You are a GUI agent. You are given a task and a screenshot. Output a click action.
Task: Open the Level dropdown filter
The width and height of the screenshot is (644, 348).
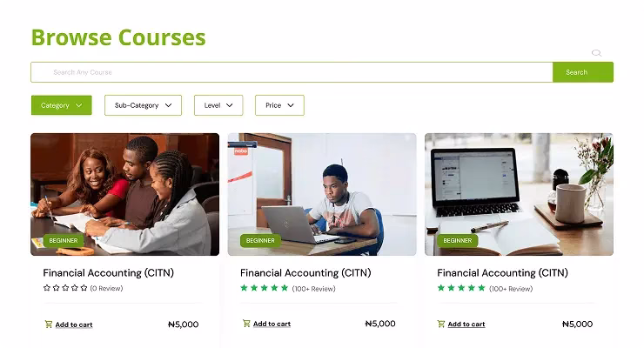pyautogui.click(x=218, y=105)
